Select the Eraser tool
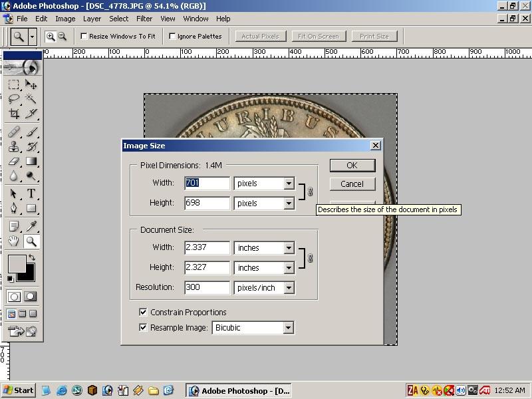Screen dimensions: 532x399 [14, 161]
